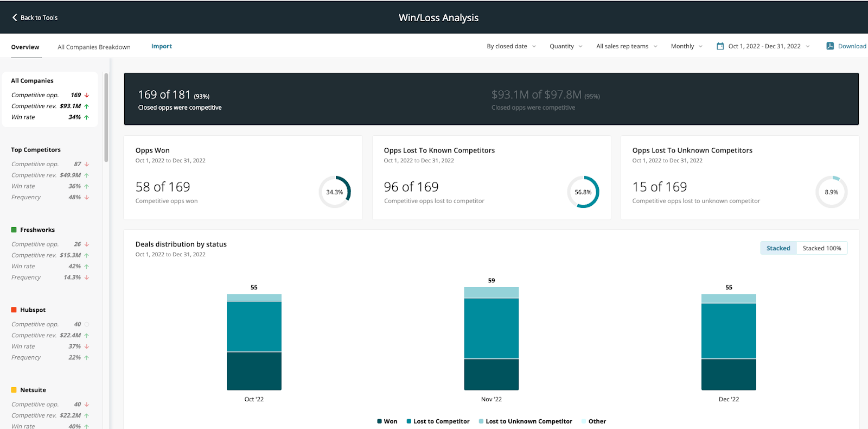This screenshot has height=429, width=868.
Task: Switch to All Companies Breakdown tab
Action: (94, 47)
